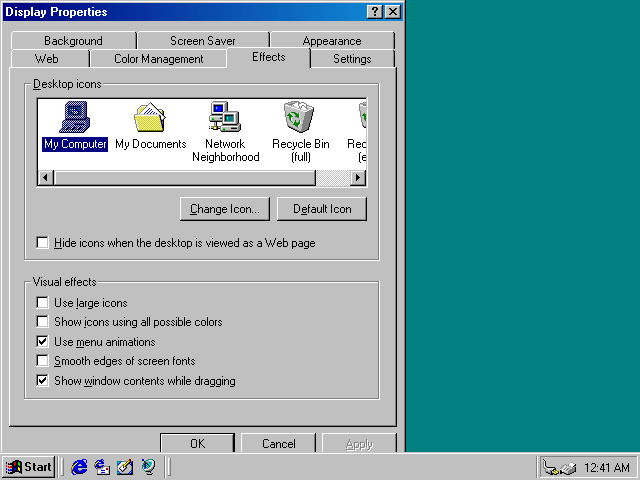Open the Settings tab
This screenshot has height=480, width=640.
[352, 59]
